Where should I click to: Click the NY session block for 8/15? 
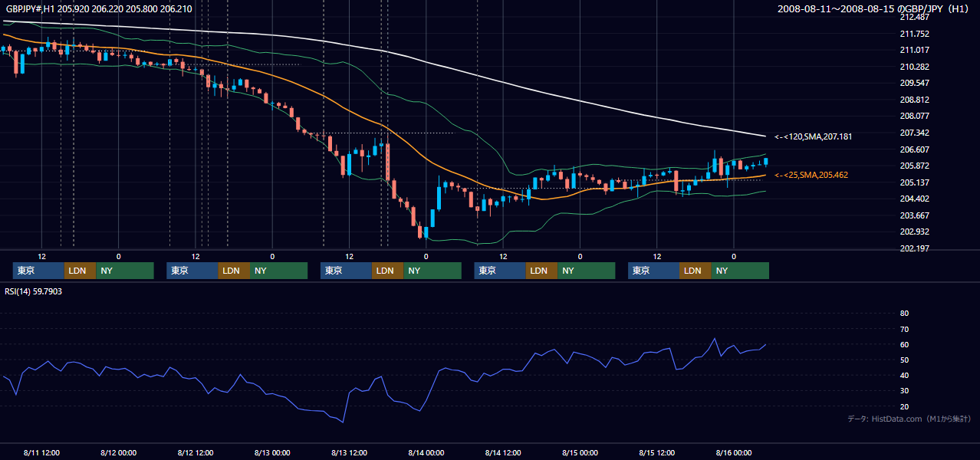coord(740,271)
